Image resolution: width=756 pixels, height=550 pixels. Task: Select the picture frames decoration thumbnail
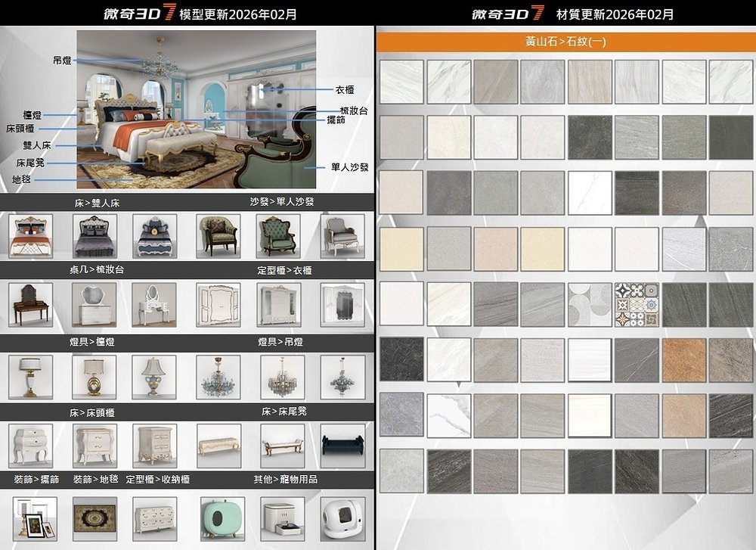coord(35,519)
